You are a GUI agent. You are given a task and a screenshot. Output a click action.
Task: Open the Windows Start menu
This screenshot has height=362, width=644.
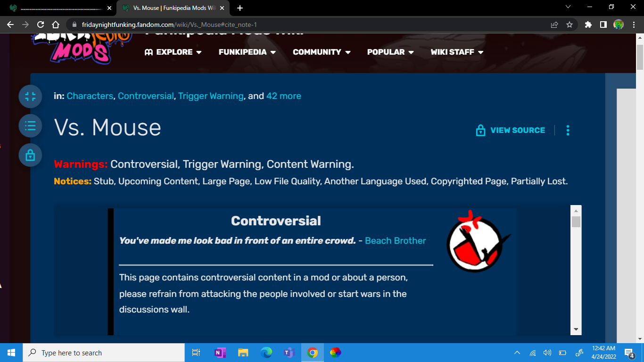click(x=11, y=353)
